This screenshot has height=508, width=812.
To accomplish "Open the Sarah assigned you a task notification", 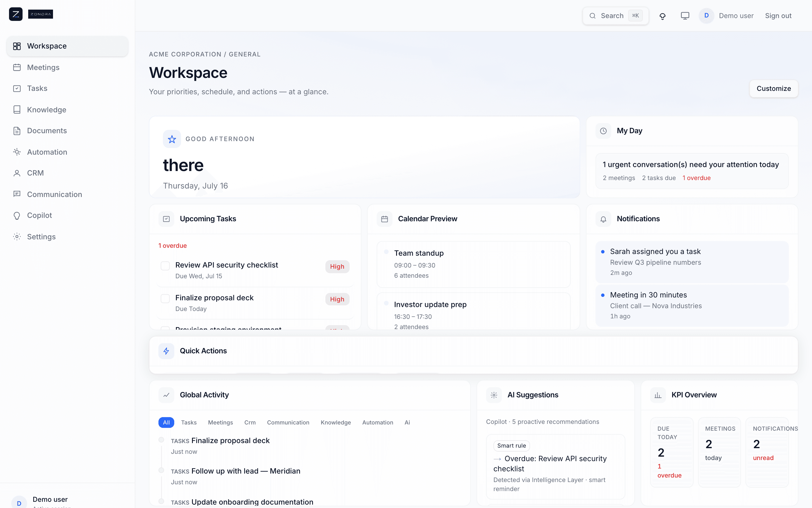I will tap(692, 262).
